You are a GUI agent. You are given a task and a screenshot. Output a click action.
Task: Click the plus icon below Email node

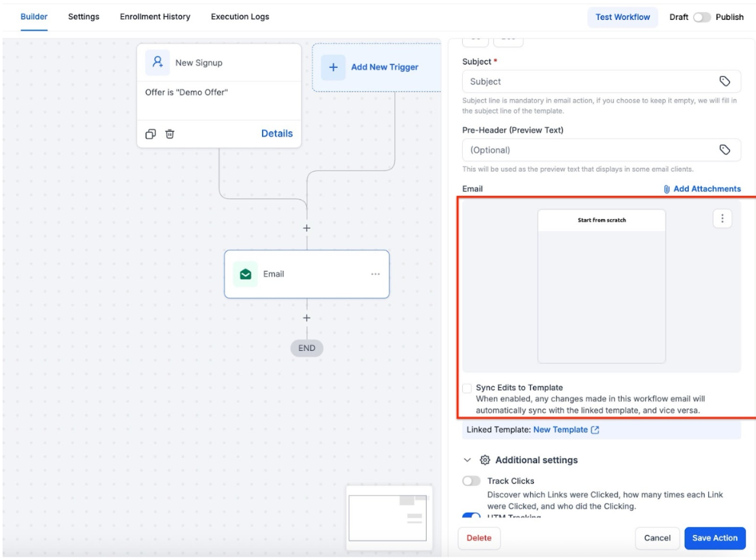coord(307,318)
